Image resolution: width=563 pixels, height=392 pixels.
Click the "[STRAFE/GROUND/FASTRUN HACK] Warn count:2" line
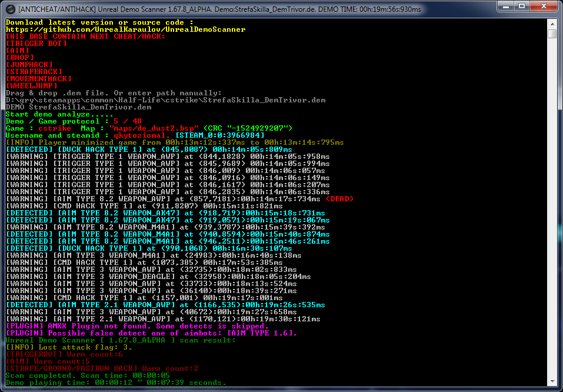[x=102, y=368]
